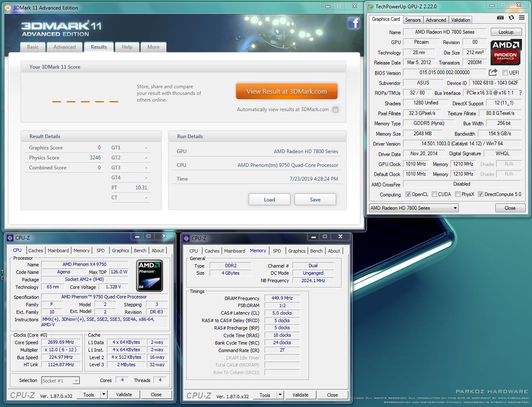The image size is (532, 407).
Task: Take a GPU-Z screenshot with the camera icon
Action: pyautogui.click(x=500, y=17)
